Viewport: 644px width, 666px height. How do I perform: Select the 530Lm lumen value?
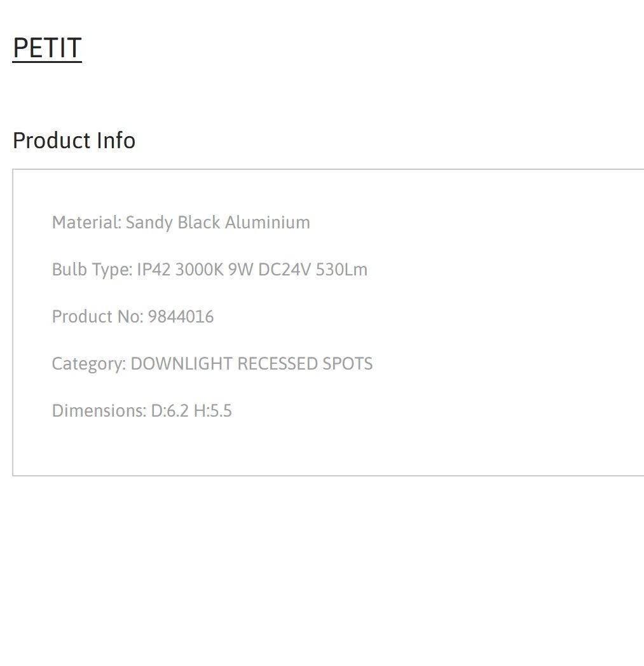click(342, 270)
